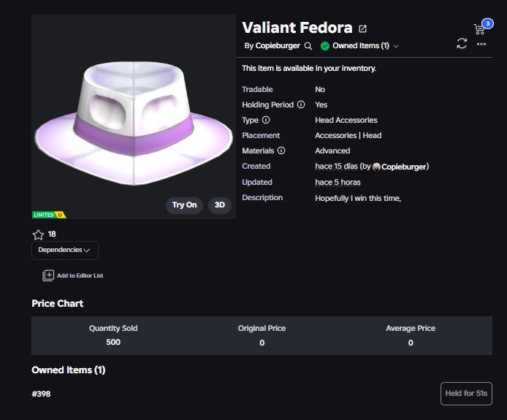Click the Try On button
Screen dimensions: 507x420
tap(184, 205)
